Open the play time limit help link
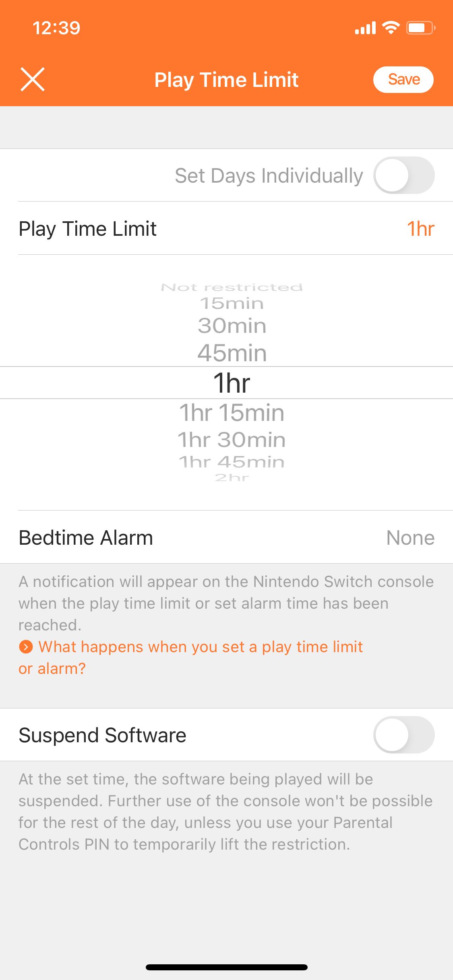This screenshot has width=453, height=980. click(201, 647)
